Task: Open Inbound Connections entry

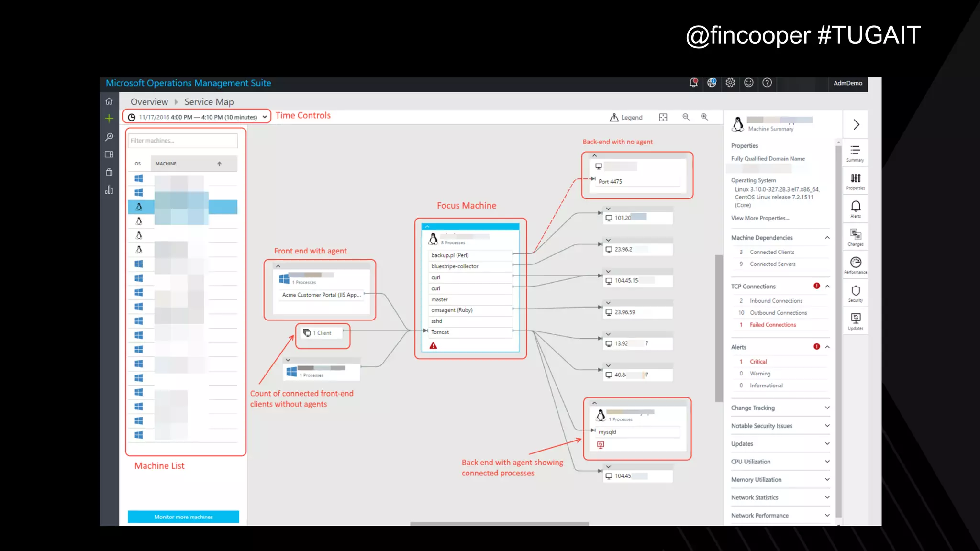Action: [776, 301]
